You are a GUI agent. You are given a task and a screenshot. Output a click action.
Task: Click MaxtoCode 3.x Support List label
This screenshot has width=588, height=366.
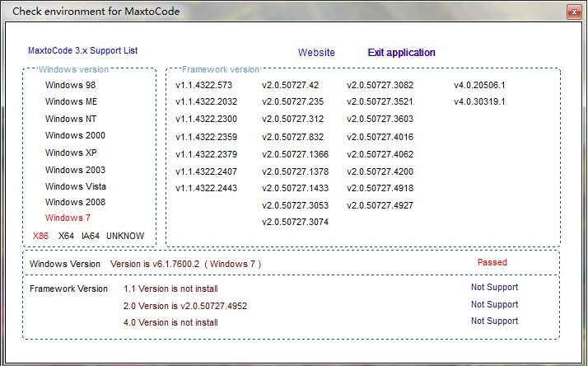tap(83, 50)
